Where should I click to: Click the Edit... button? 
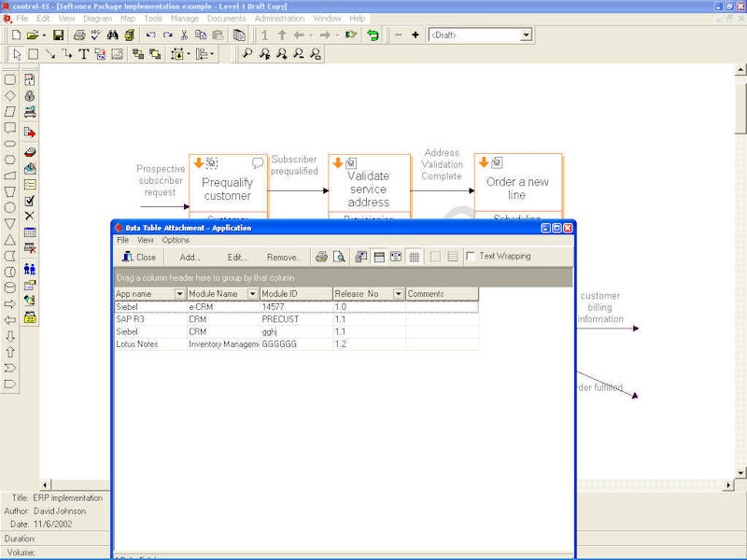[237, 258]
